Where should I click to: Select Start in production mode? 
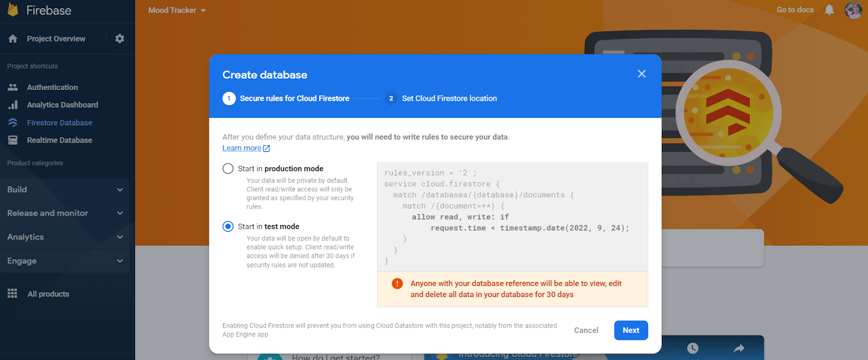click(228, 169)
